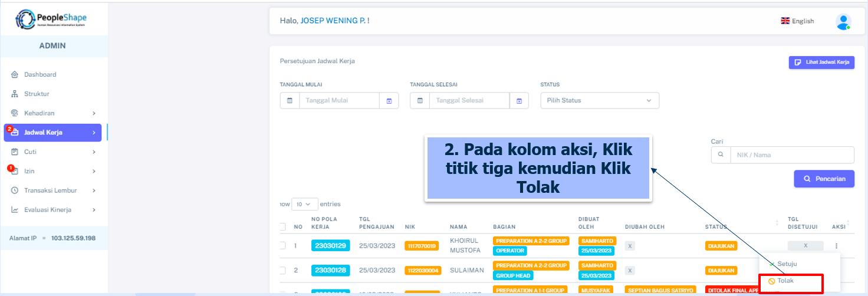Check the checkbox for row 2

tap(282, 271)
